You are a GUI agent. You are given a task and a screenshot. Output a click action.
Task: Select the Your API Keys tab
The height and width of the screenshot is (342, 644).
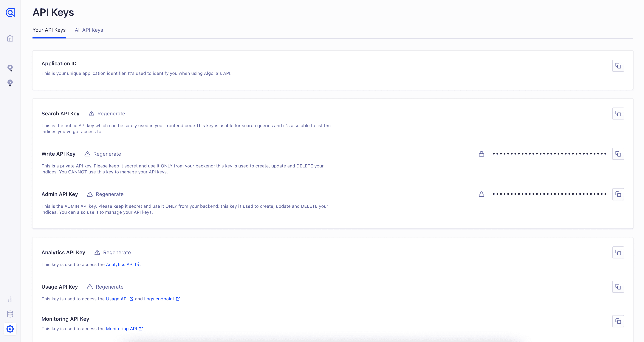pyautogui.click(x=49, y=30)
